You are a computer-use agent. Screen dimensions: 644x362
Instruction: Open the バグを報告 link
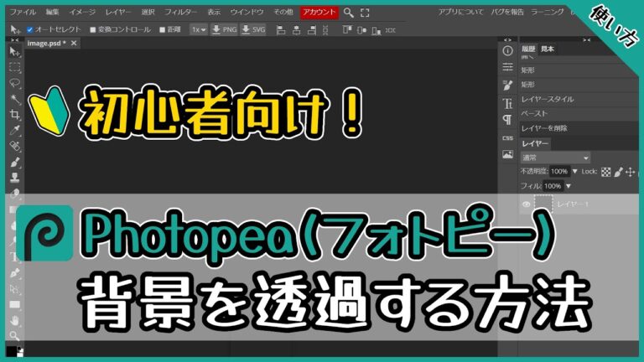pos(507,13)
